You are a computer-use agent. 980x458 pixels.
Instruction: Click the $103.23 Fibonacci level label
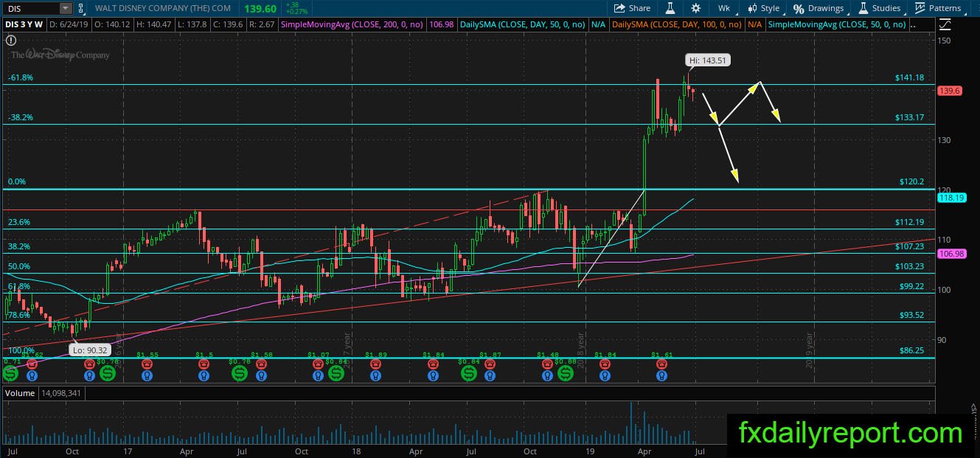[x=909, y=266]
